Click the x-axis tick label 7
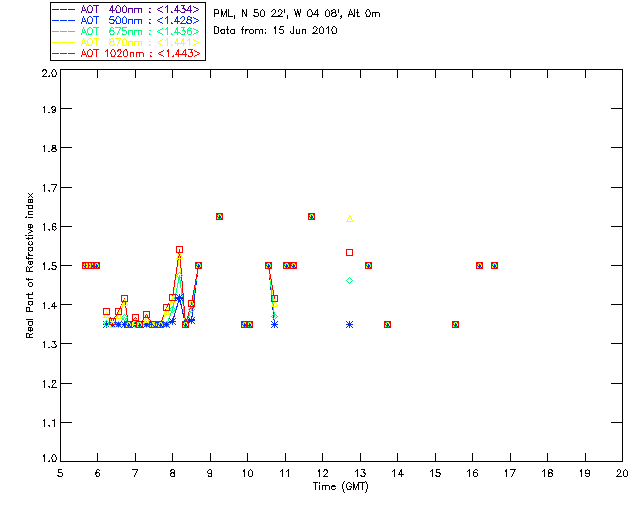The height and width of the screenshot is (512, 640). click(x=135, y=473)
